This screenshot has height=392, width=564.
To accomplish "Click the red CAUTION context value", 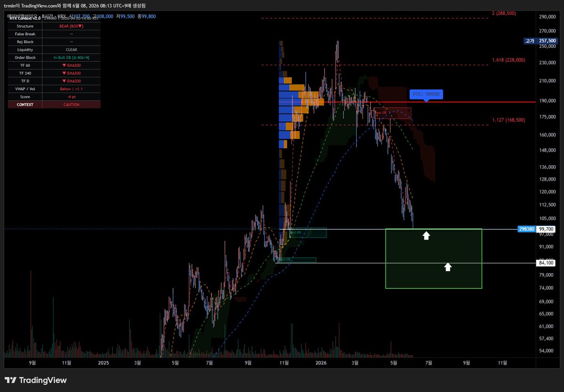I will 71,105.
